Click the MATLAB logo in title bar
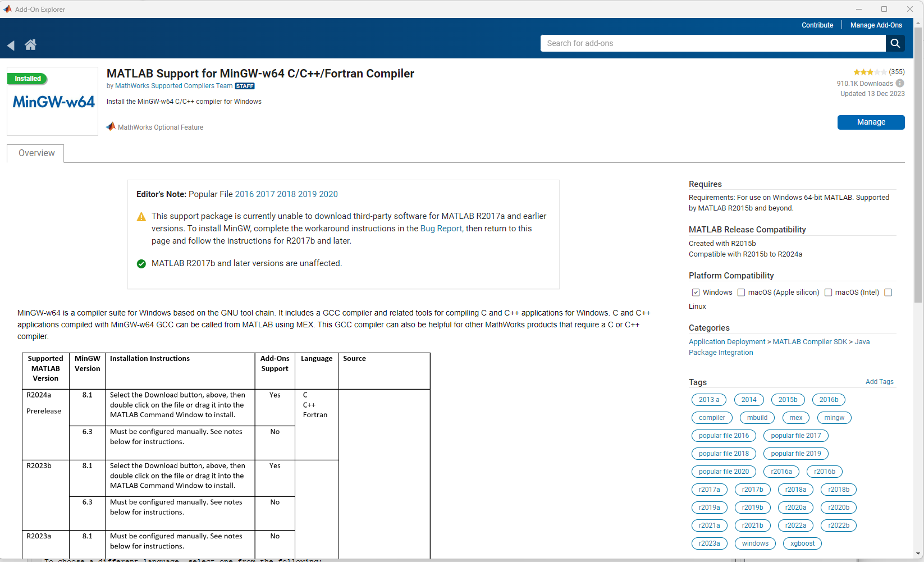 [x=7, y=9]
